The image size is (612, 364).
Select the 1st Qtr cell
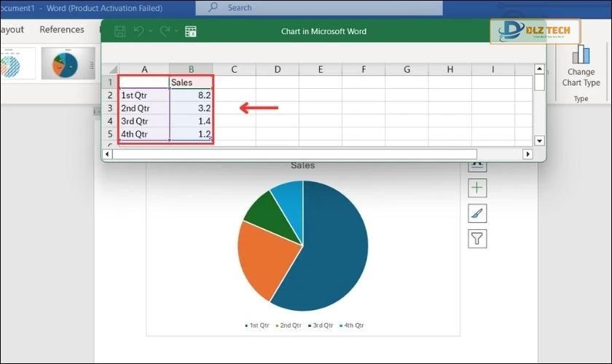coord(144,95)
